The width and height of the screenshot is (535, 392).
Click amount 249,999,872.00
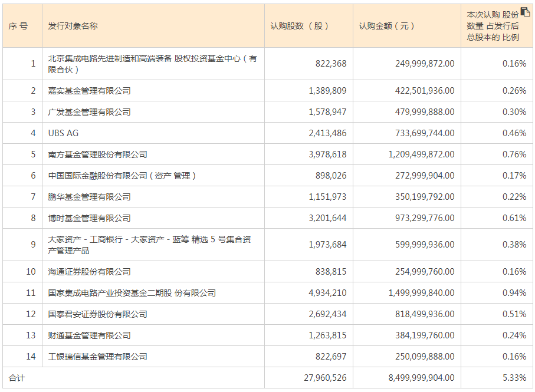coord(425,64)
